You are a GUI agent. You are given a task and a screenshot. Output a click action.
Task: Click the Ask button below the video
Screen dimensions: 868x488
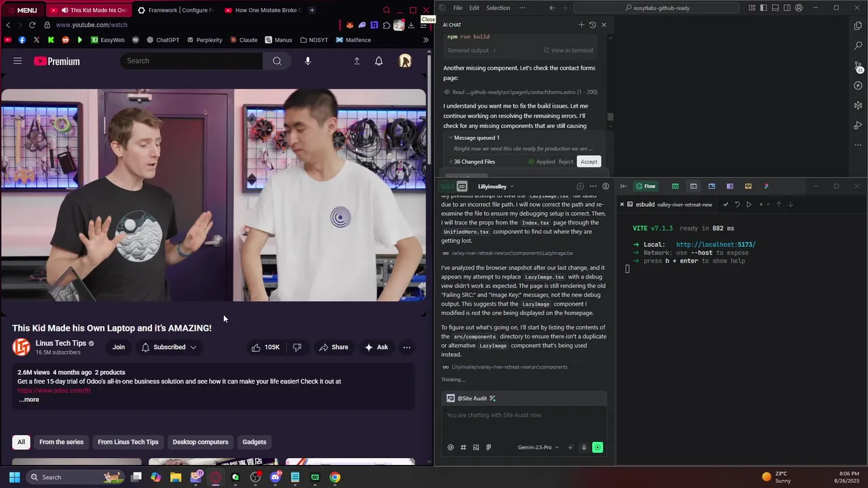tap(376, 347)
